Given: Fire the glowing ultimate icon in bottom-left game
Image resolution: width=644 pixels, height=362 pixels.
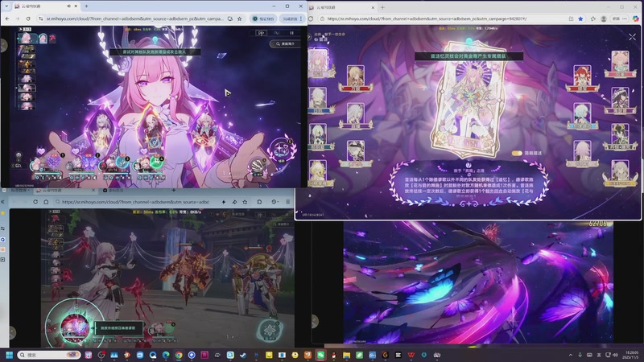Looking at the screenshot, I should pyautogui.click(x=74, y=327).
